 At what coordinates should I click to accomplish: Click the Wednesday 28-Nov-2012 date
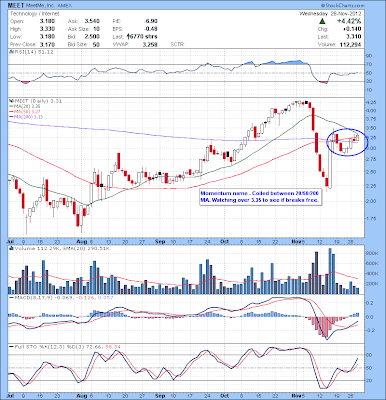coord(330,14)
